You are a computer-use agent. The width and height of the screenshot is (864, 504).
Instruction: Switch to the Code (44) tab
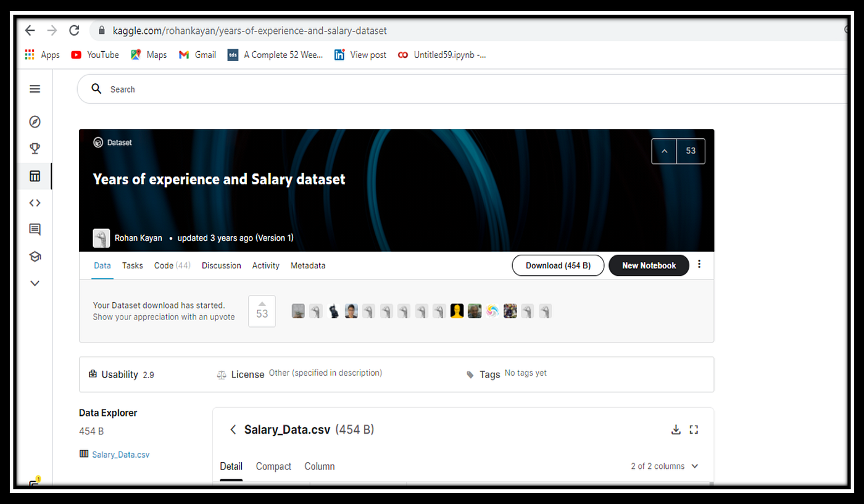click(x=172, y=265)
